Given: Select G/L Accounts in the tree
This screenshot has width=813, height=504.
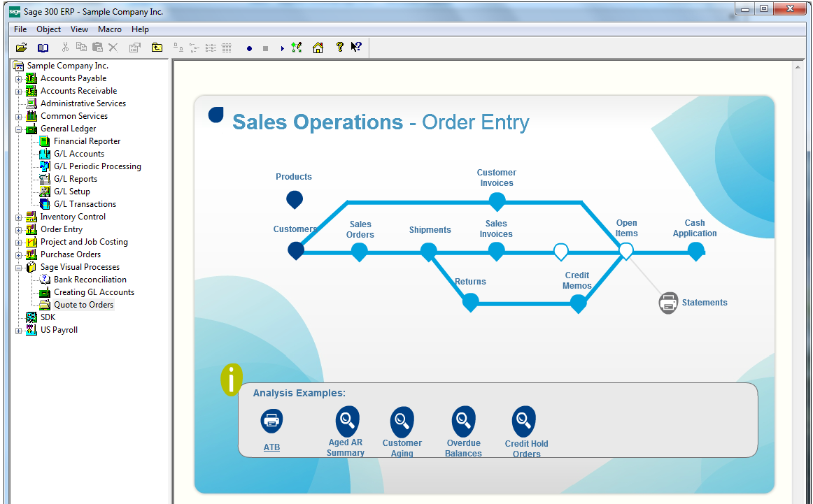Looking at the screenshot, I should click(x=79, y=153).
